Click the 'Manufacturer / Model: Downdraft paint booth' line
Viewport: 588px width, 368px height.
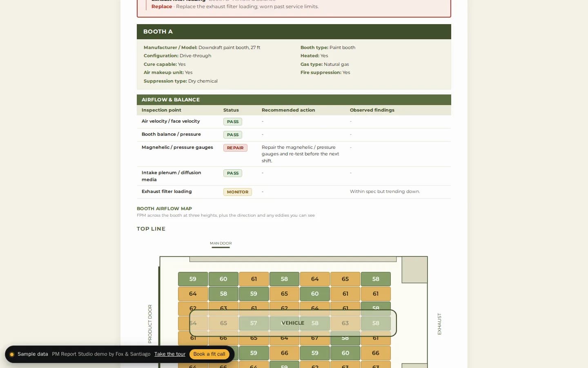click(x=202, y=47)
